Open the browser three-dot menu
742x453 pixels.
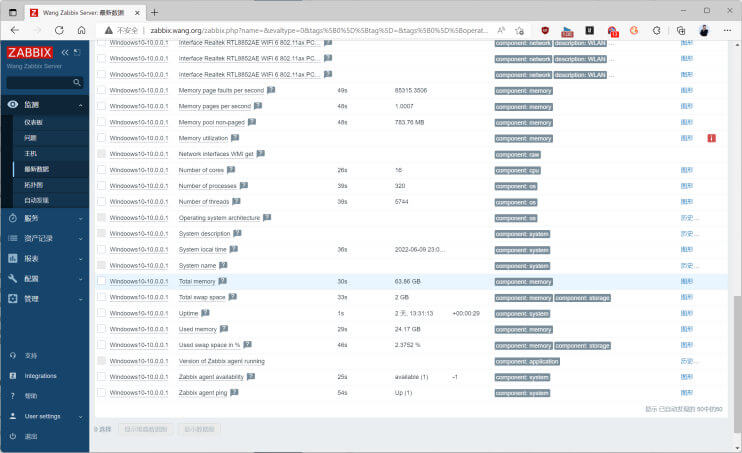tap(727, 30)
